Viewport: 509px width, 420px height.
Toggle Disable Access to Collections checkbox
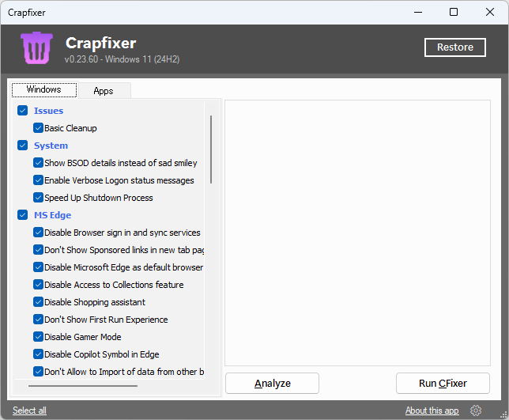tap(38, 285)
